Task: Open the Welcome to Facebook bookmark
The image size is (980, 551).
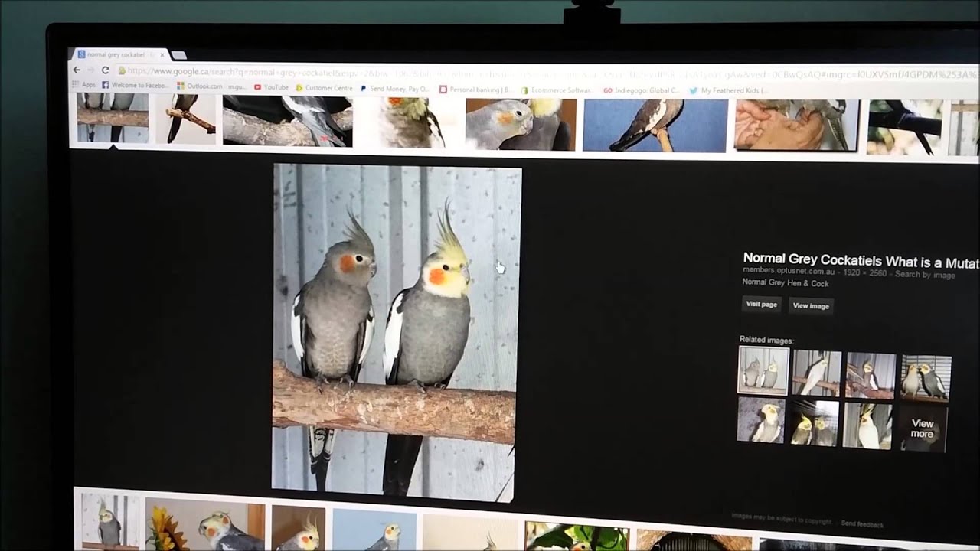Action: pos(134,85)
